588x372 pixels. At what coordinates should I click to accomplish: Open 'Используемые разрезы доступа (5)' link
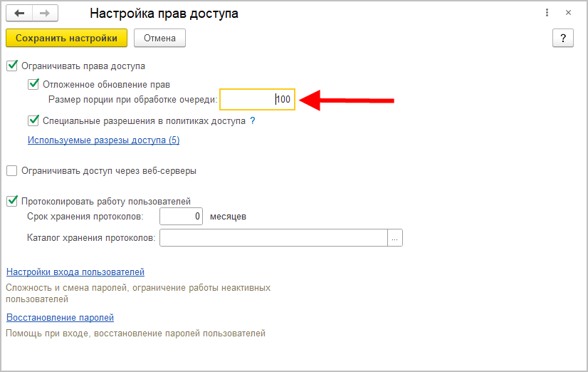(x=103, y=140)
